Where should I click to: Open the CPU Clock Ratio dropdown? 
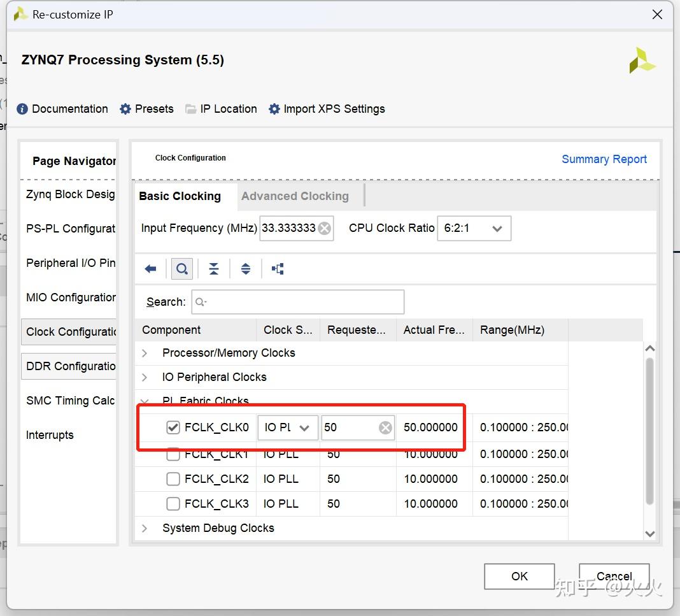click(474, 228)
